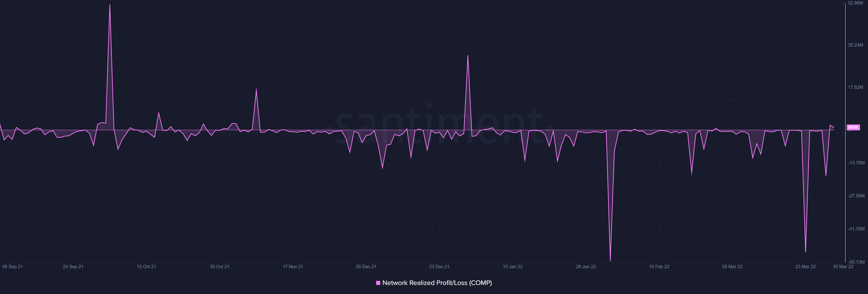Select the 35.24M y-axis label

tap(856, 45)
